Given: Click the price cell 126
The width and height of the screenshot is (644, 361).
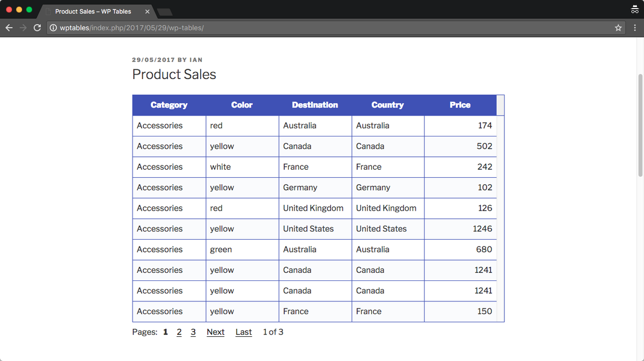Looking at the screenshot, I should coord(460,208).
